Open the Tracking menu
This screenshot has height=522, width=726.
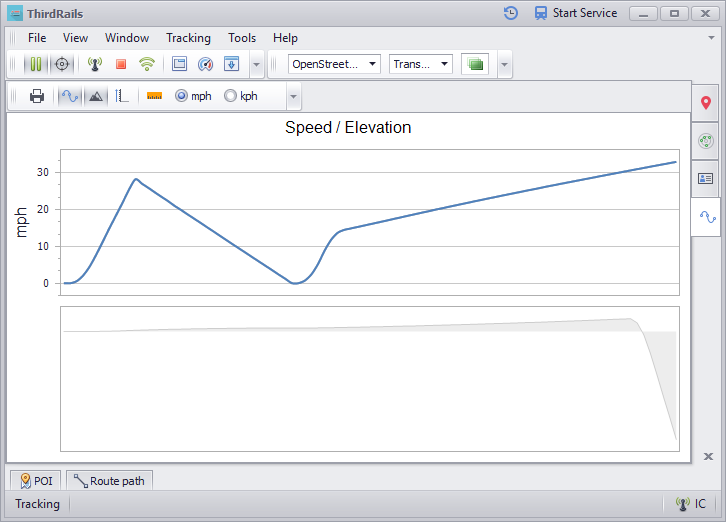pyautogui.click(x=188, y=38)
